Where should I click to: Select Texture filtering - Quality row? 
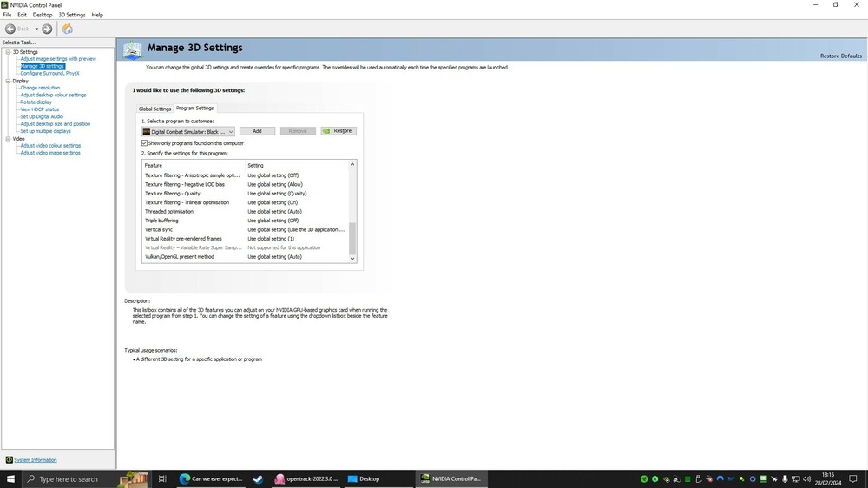click(246, 194)
